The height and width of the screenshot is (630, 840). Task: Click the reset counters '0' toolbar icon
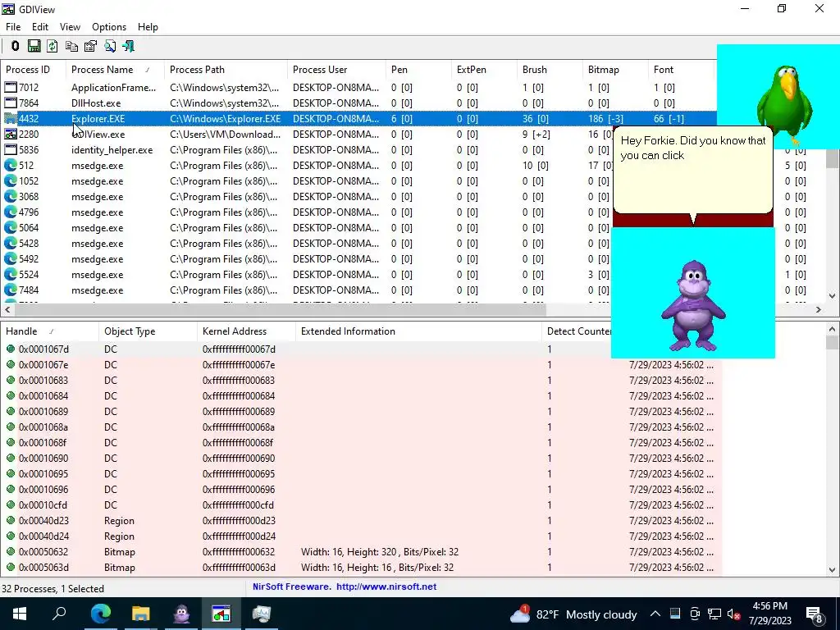(15, 46)
